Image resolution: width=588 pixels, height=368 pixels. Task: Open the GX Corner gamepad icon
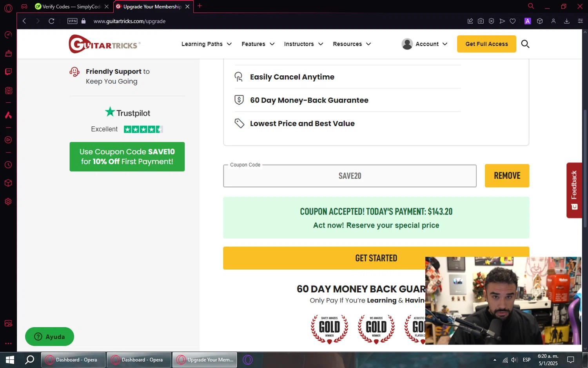point(24,6)
